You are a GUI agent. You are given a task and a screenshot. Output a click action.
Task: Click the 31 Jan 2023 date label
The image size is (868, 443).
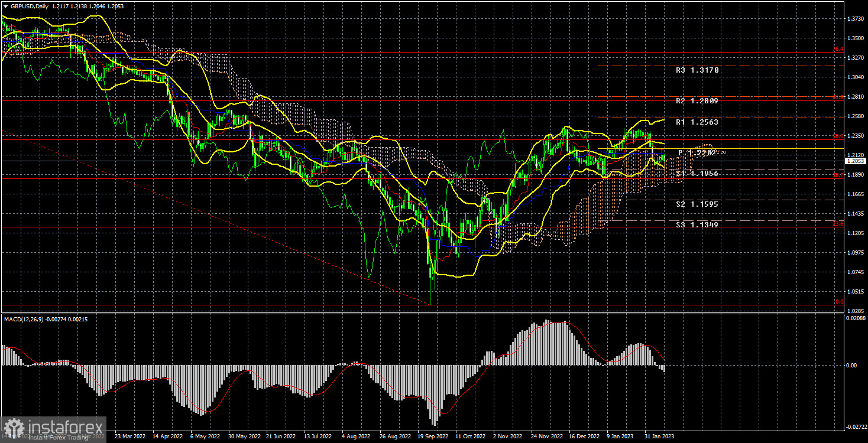(x=659, y=437)
